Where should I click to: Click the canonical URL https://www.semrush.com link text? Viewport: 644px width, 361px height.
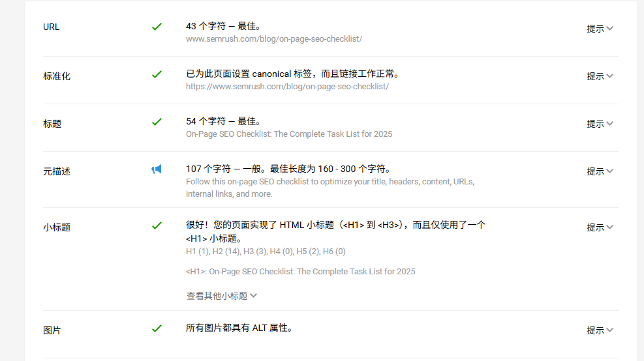click(x=287, y=86)
